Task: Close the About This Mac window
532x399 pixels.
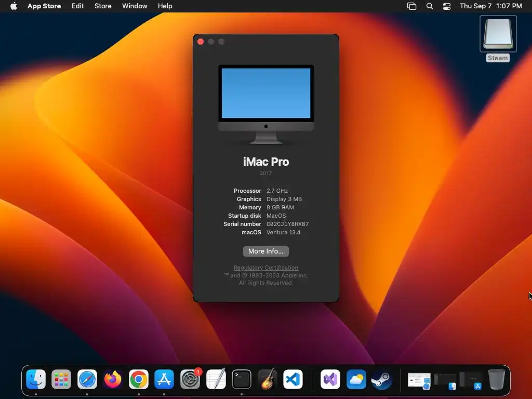Action: tap(201, 42)
